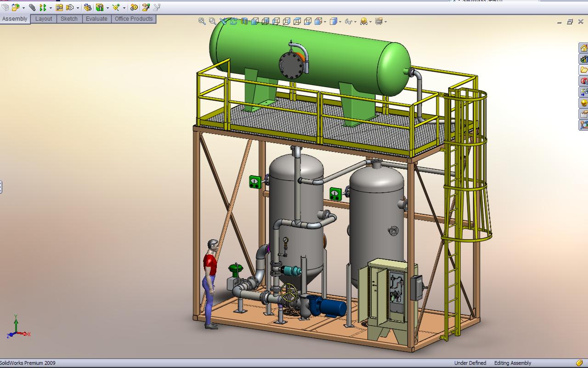Select the Mate paperclip tool
The width and height of the screenshot is (588, 368).
(32, 7)
